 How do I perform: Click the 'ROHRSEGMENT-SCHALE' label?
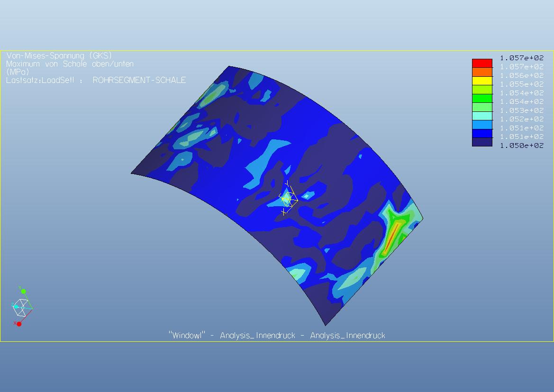pyautogui.click(x=139, y=80)
